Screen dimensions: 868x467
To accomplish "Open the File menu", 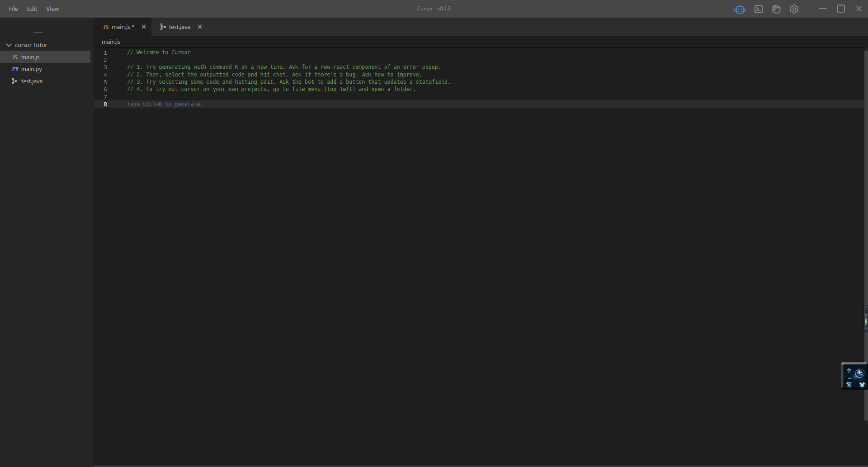I will pyautogui.click(x=14, y=9).
